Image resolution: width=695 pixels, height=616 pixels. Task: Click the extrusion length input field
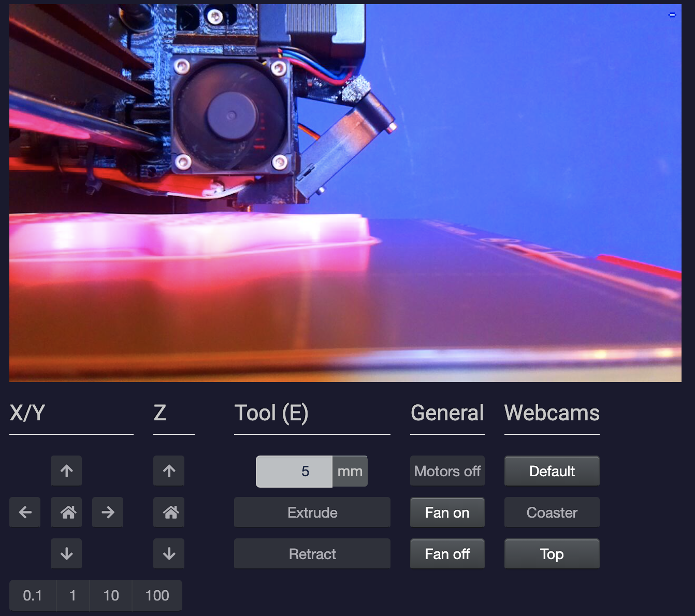[294, 471]
